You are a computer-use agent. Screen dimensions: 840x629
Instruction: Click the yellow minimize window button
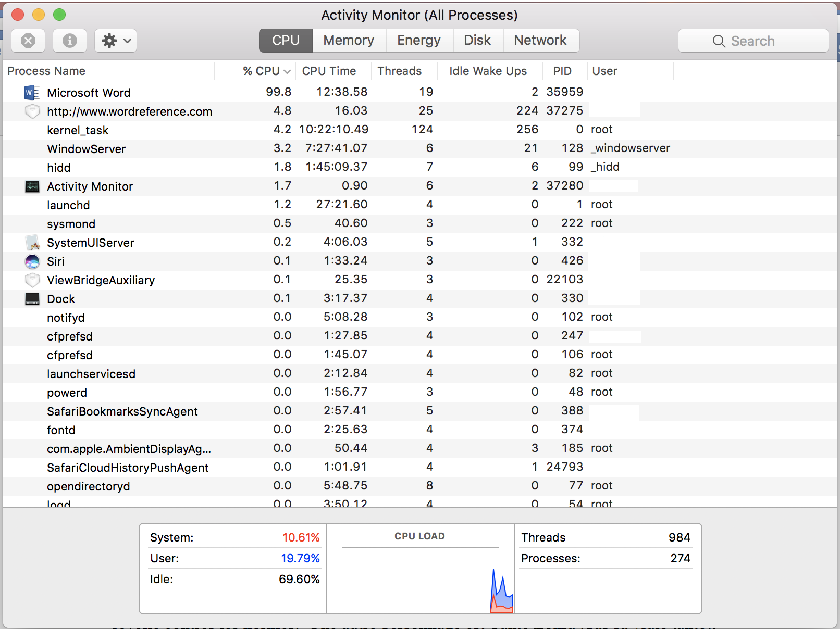pyautogui.click(x=39, y=15)
